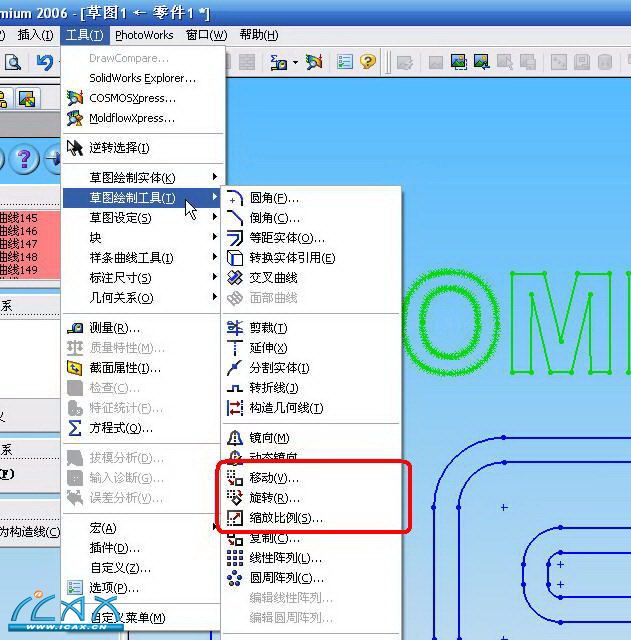The width and height of the screenshot is (631, 640).
Task: Click the blue question mark panel button
Action: click(24, 158)
